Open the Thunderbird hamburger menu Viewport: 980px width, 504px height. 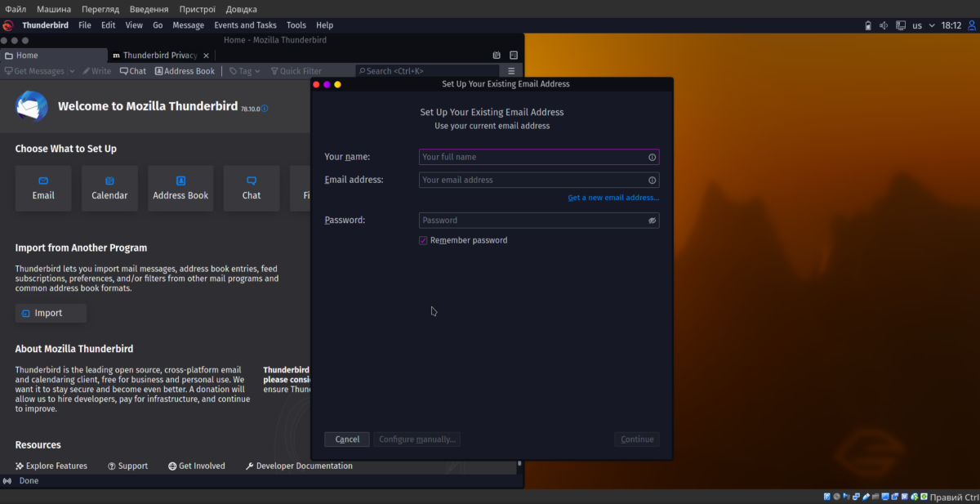(511, 71)
